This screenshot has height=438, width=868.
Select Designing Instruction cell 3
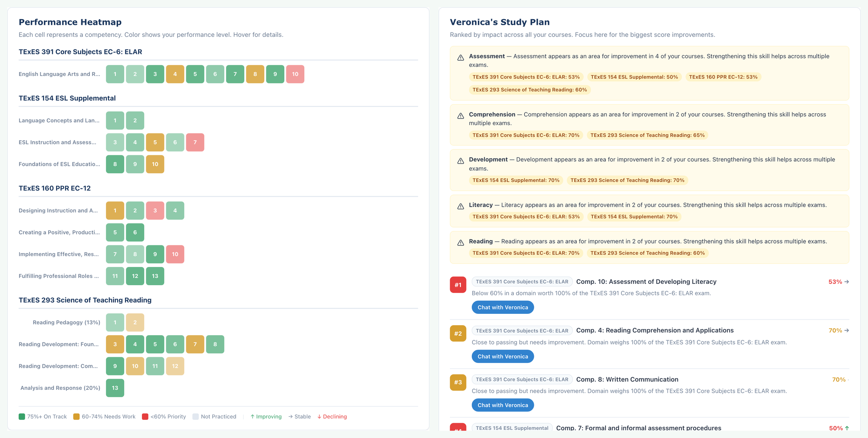pos(155,211)
